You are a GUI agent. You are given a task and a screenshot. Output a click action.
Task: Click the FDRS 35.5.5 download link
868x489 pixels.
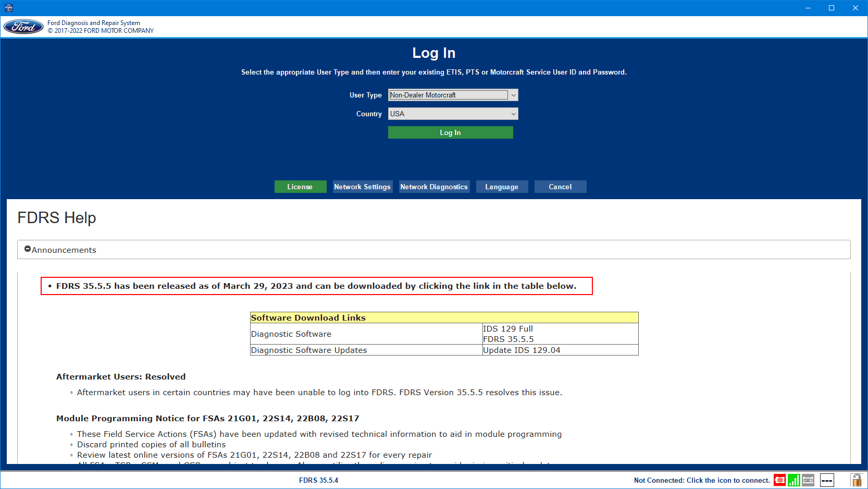pyautogui.click(x=508, y=339)
